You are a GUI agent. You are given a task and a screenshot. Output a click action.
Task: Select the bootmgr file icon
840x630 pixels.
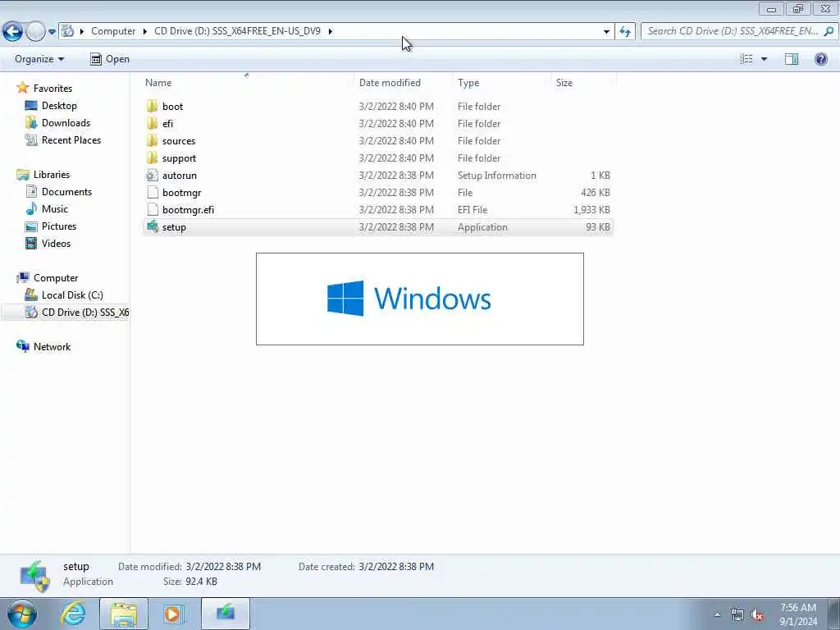[153, 192]
